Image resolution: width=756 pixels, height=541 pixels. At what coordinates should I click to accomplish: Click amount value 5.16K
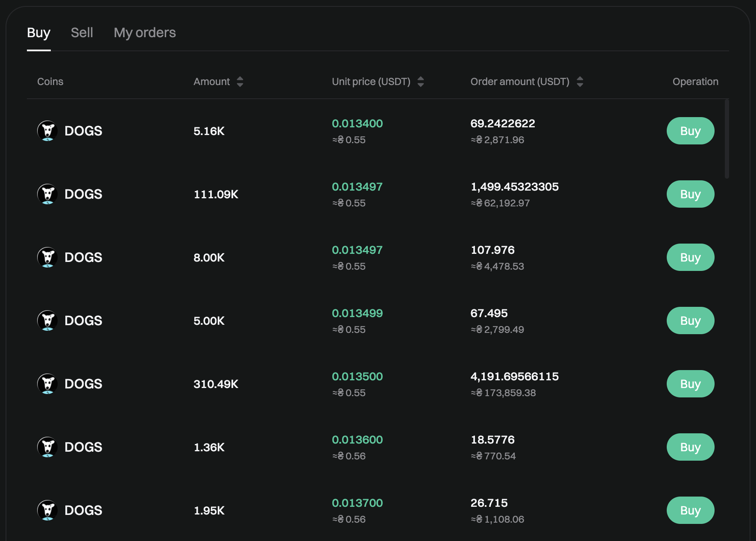click(x=209, y=131)
